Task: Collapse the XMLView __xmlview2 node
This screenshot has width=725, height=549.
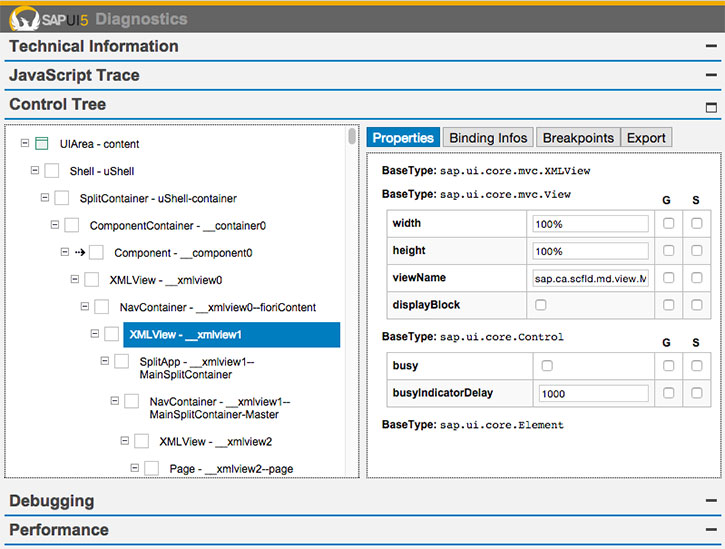Action: [x=125, y=441]
